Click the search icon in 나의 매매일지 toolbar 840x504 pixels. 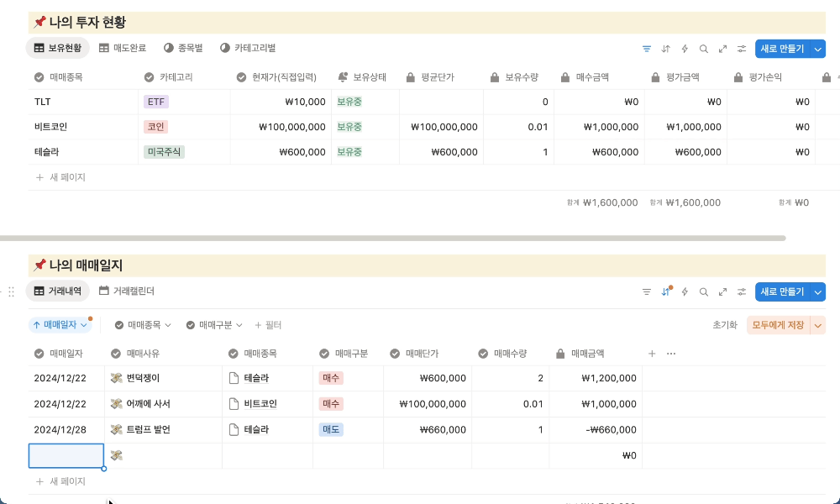tap(704, 291)
